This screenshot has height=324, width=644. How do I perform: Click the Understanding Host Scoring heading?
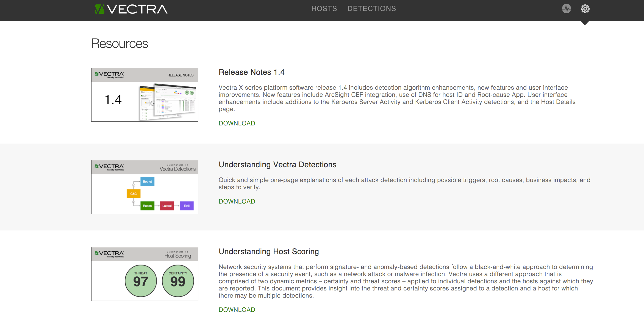(269, 251)
